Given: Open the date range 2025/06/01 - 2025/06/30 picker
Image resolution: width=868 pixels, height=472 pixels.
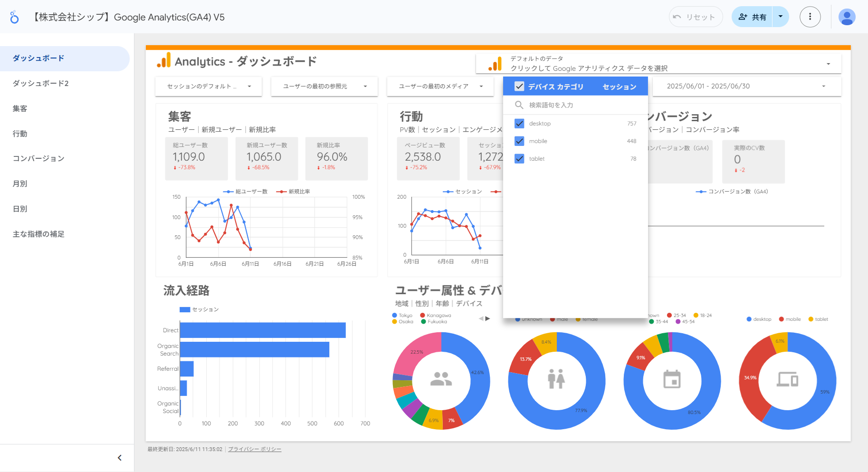Looking at the screenshot, I should (x=746, y=87).
